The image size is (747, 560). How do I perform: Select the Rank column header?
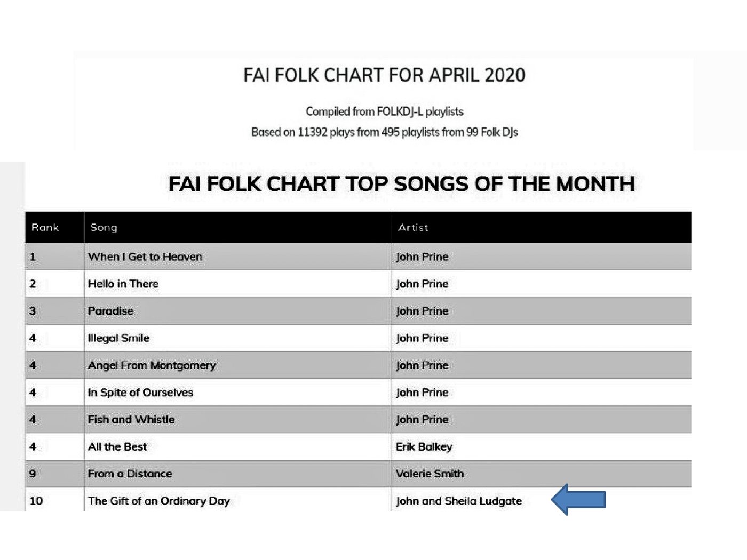click(x=45, y=227)
